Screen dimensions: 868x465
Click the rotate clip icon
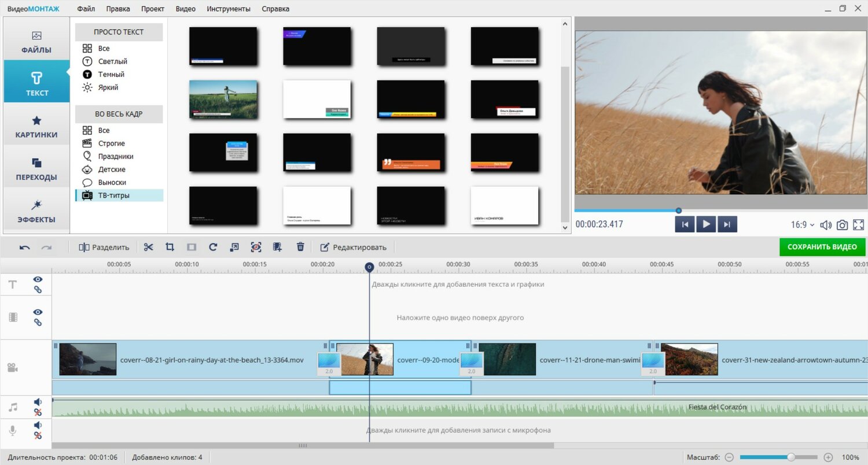213,247
